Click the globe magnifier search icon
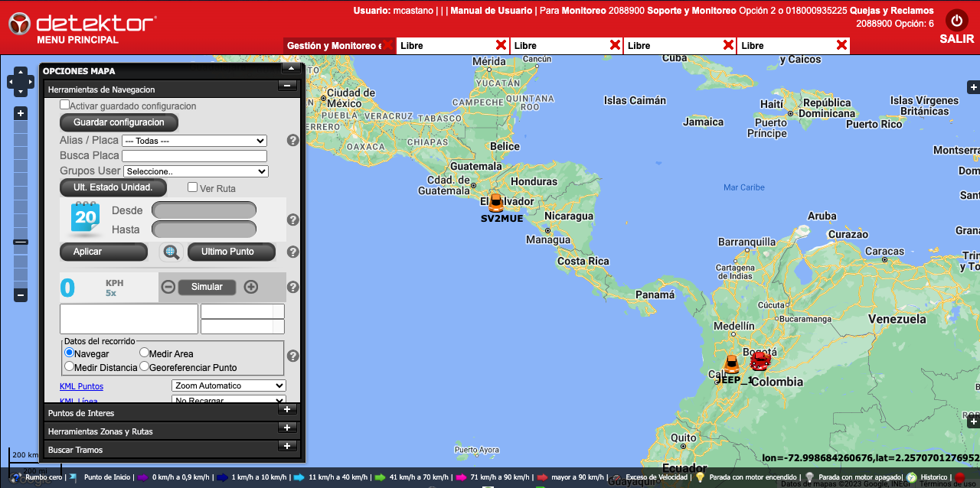Image resolution: width=980 pixels, height=488 pixels. [171, 252]
